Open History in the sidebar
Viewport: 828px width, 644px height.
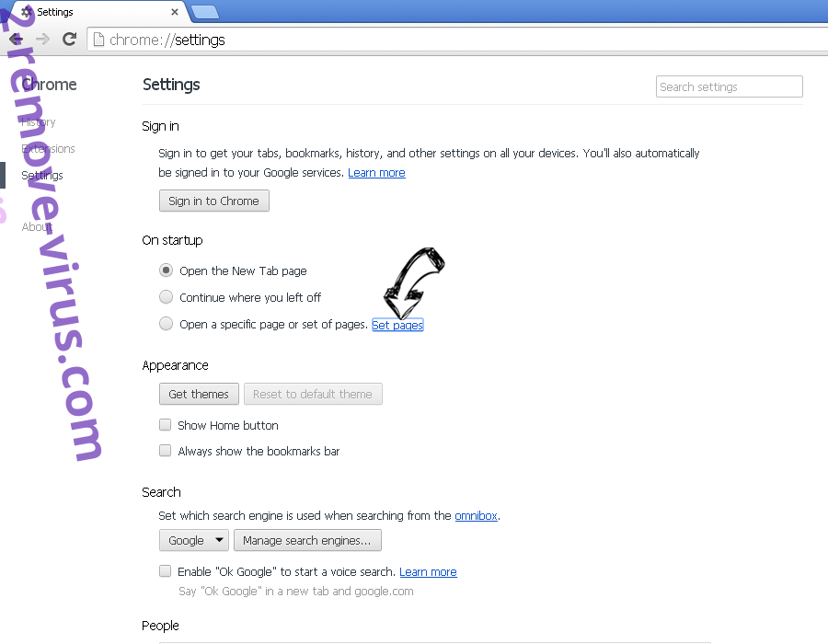(38, 122)
